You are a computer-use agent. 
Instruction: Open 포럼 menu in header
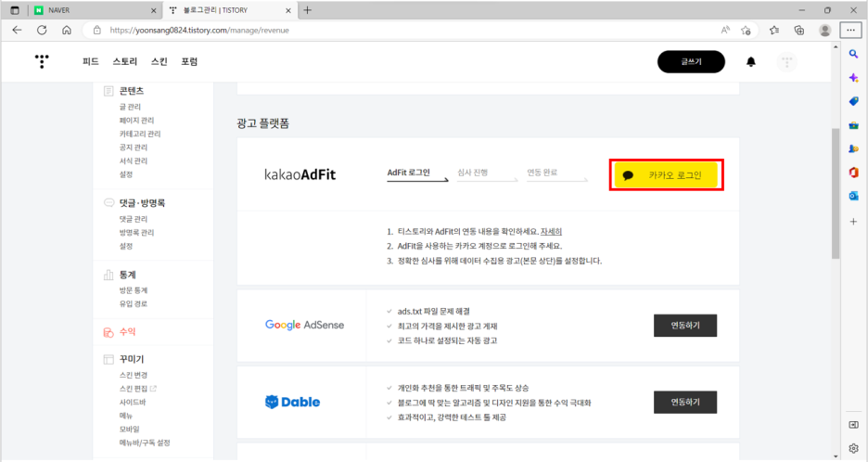[189, 61]
